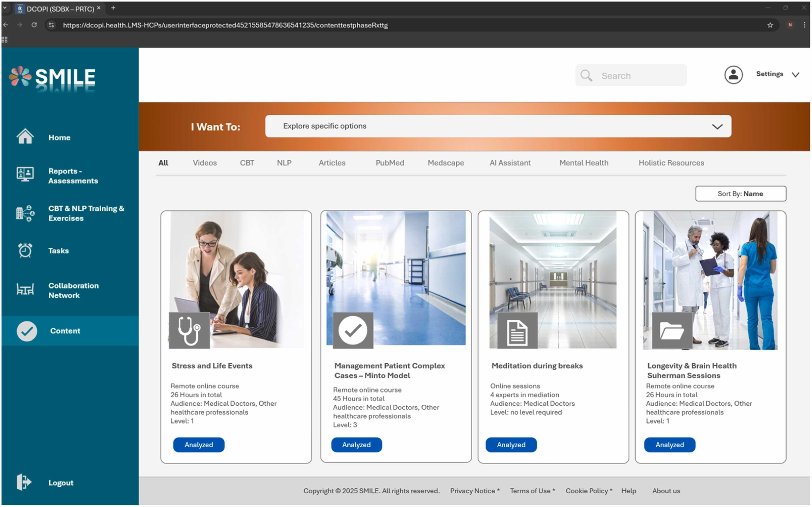Switch to the Videos tab
This screenshot has width=812, height=507.
[205, 163]
